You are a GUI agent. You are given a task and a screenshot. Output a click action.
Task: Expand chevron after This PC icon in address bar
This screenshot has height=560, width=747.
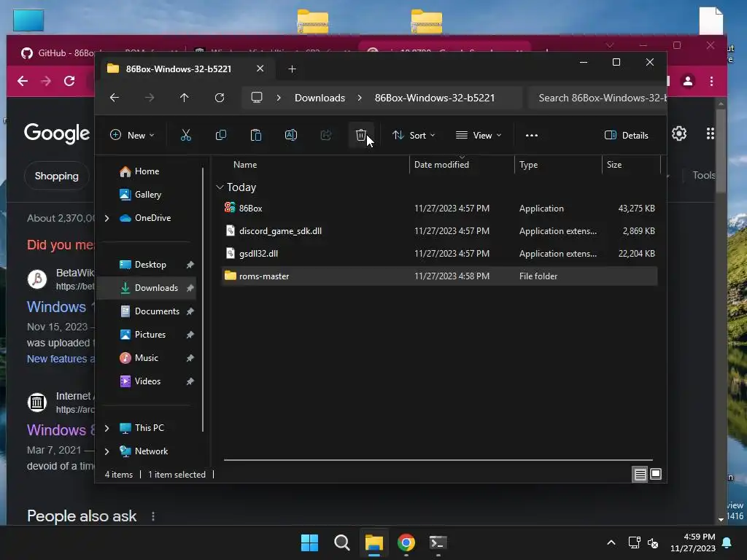coord(279,98)
